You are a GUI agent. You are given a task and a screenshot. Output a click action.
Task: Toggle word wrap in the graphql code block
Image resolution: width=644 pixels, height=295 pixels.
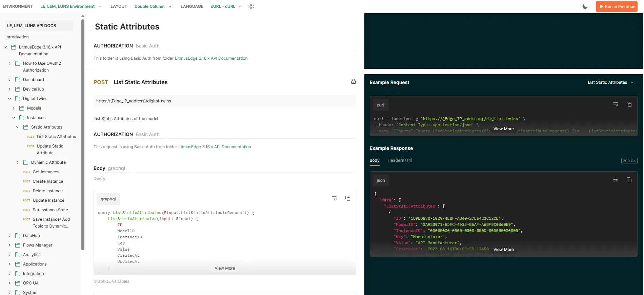pos(334,198)
